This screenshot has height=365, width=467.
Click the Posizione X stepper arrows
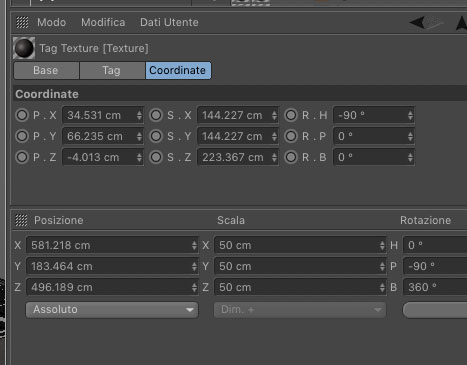194,245
